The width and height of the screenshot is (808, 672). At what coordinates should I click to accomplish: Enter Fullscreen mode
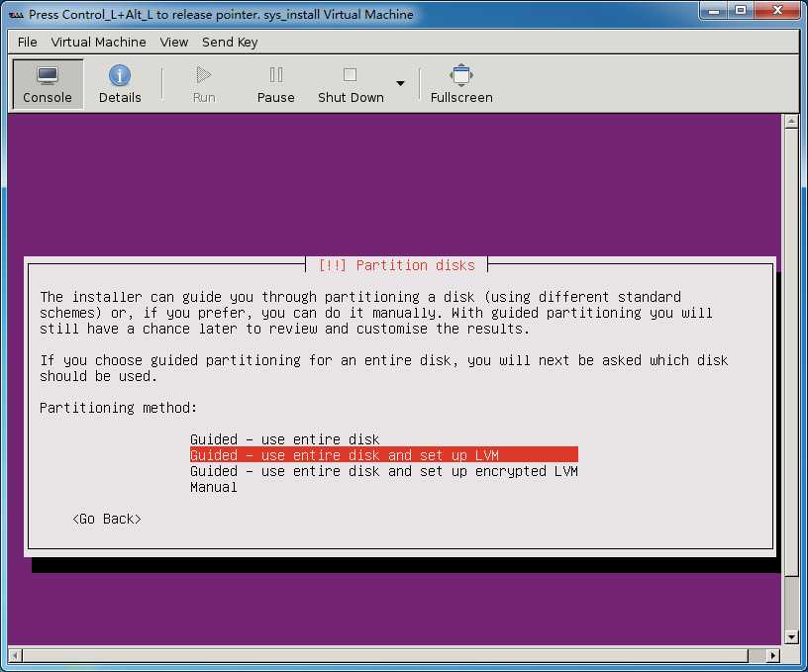(461, 84)
